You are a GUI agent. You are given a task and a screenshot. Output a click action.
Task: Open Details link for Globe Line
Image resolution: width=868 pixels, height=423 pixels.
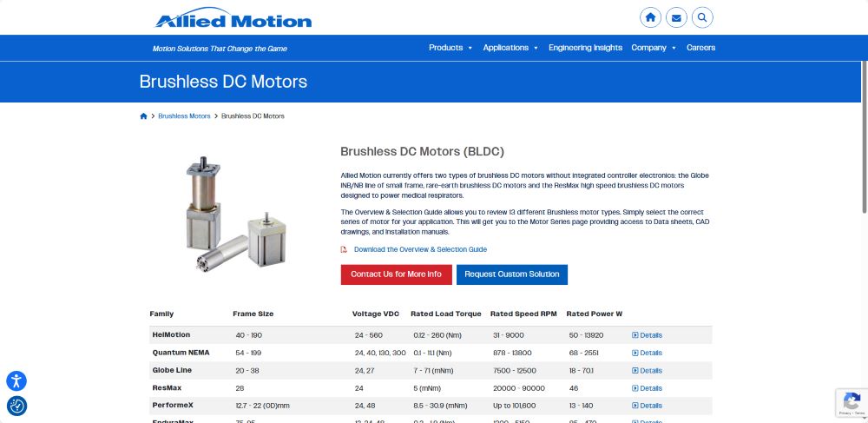pyautogui.click(x=651, y=371)
